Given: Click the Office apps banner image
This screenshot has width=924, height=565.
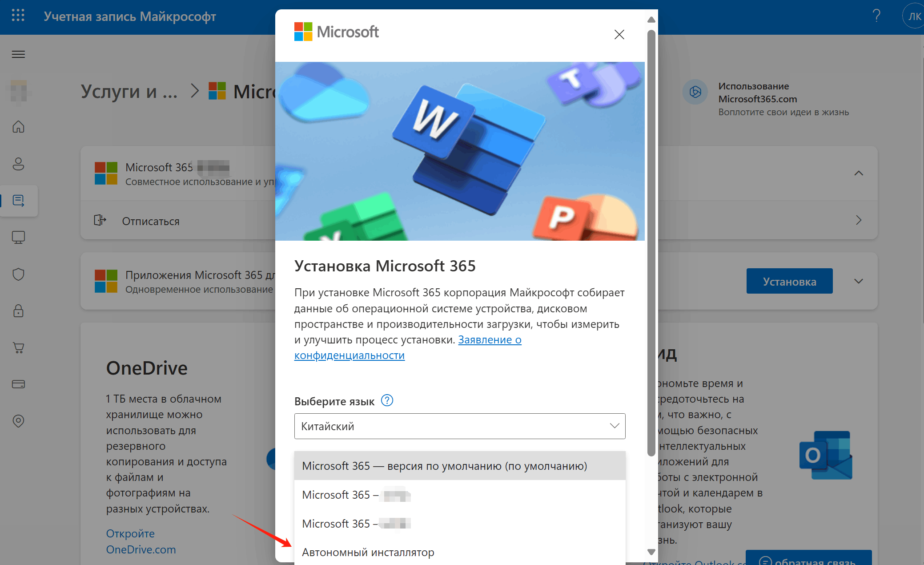Looking at the screenshot, I should coord(460,151).
